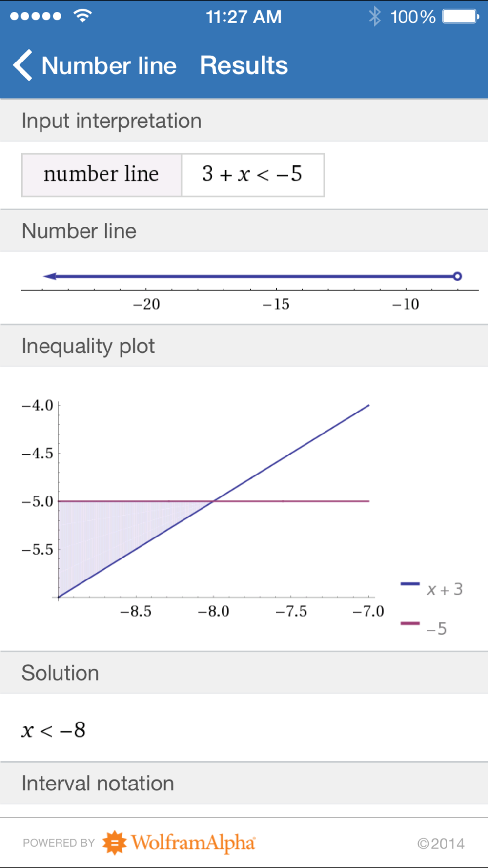This screenshot has width=488, height=868.
Task: Tap the Wi-Fi status icon
Action: pyautogui.click(x=82, y=16)
